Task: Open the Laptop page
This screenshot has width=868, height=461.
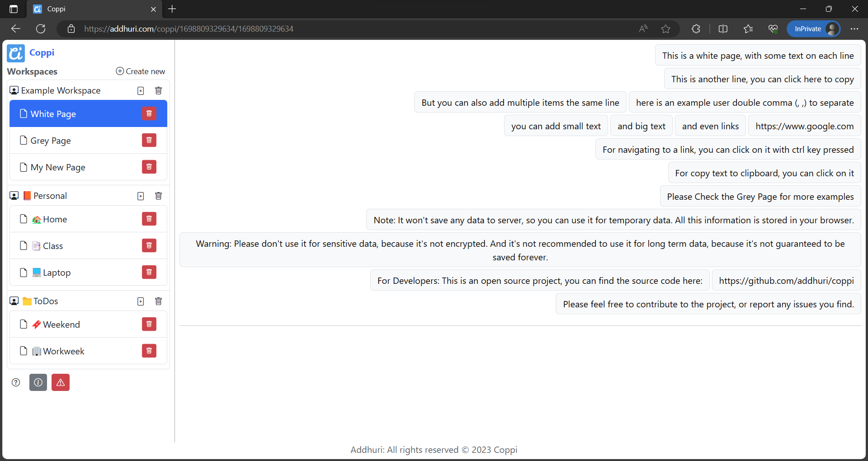Action: (88, 272)
